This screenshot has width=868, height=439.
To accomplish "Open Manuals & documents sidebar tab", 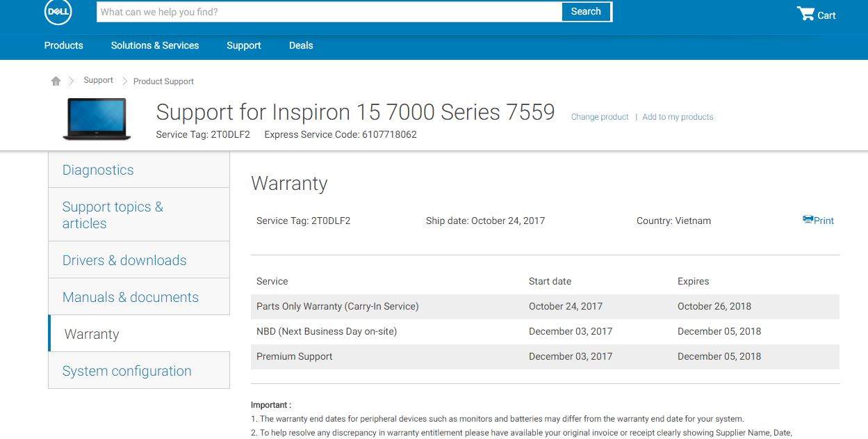I will click(x=139, y=297).
